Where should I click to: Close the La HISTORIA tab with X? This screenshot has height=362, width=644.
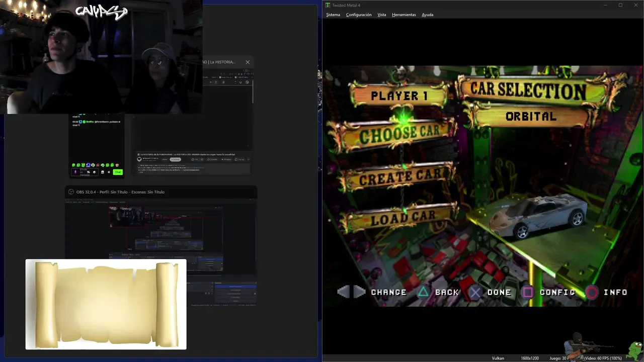(x=248, y=62)
